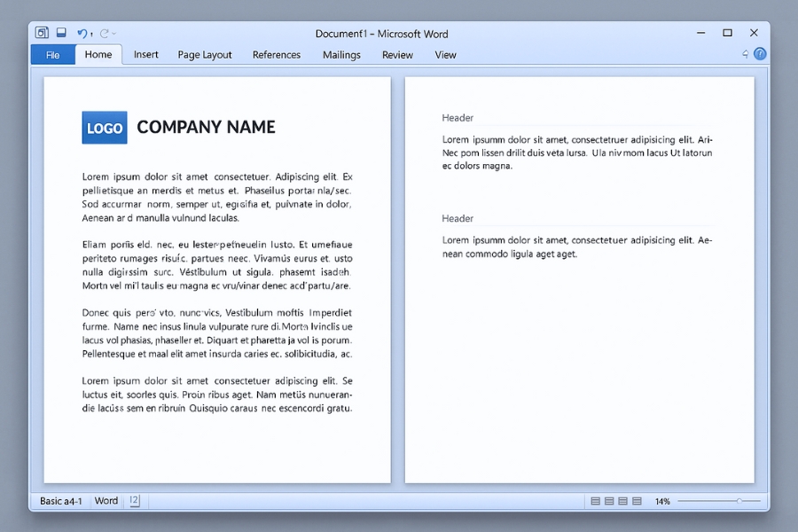Click the 14% zoom level display
The height and width of the screenshot is (532, 798).
[x=661, y=501]
